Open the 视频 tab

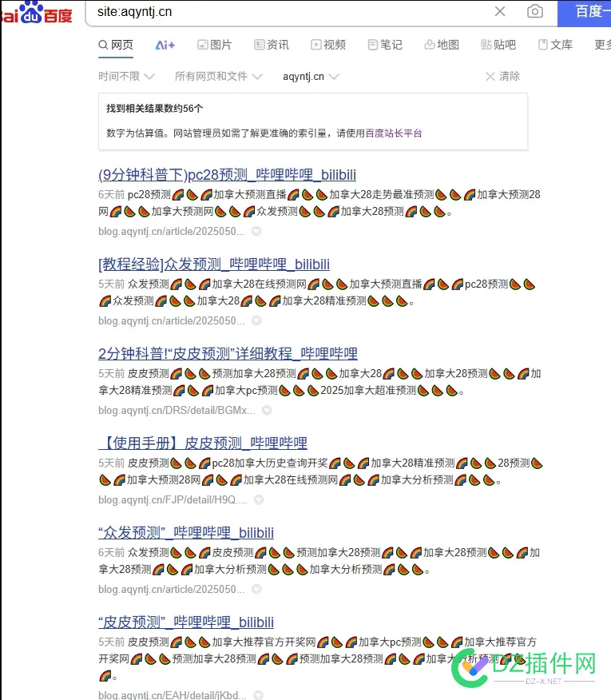328,45
